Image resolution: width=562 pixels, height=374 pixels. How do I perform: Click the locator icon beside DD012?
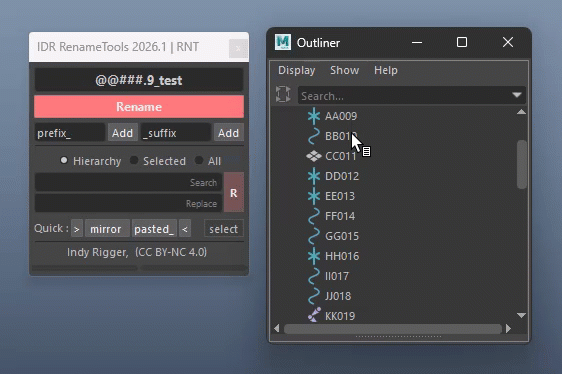pos(314,176)
